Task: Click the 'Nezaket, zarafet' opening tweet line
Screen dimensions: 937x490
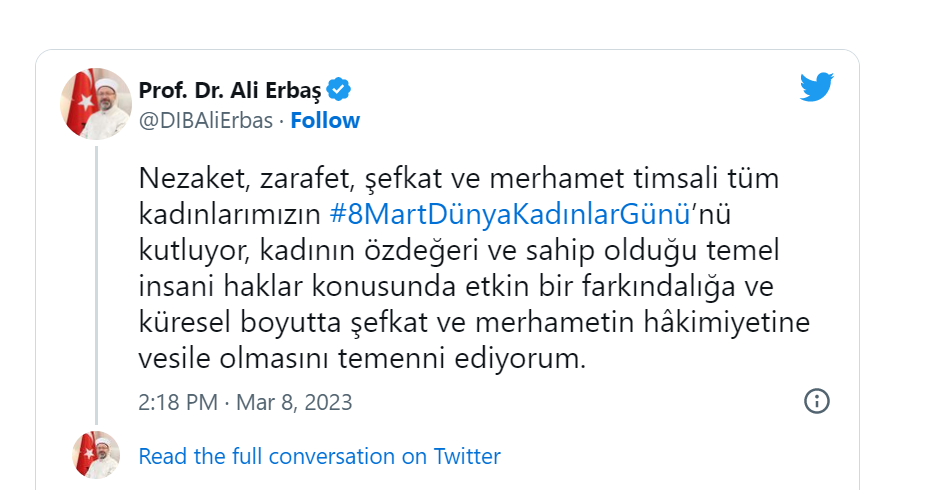Action: tap(457, 181)
